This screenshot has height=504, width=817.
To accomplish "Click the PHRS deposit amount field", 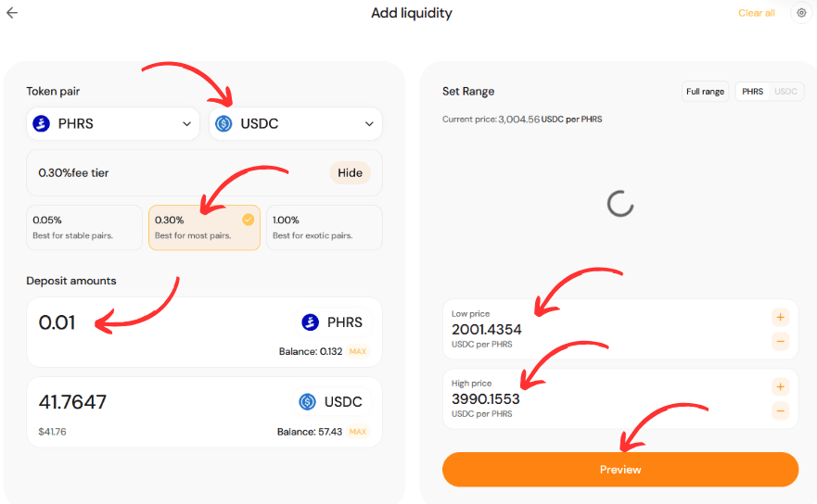I will click(x=139, y=323).
